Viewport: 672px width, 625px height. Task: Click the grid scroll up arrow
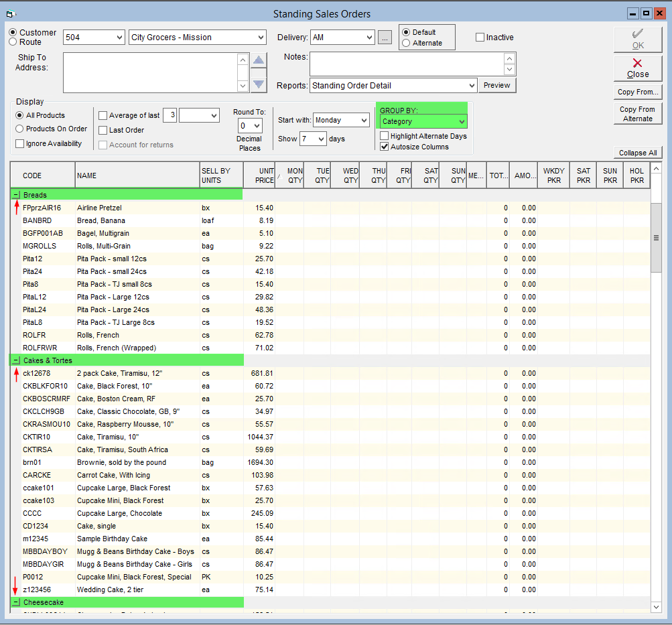click(x=656, y=169)
